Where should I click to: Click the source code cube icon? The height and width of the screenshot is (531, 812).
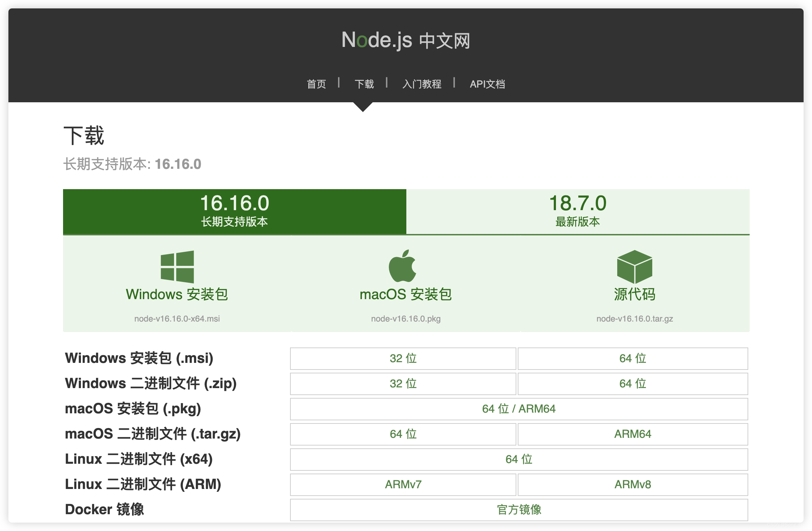634,267
